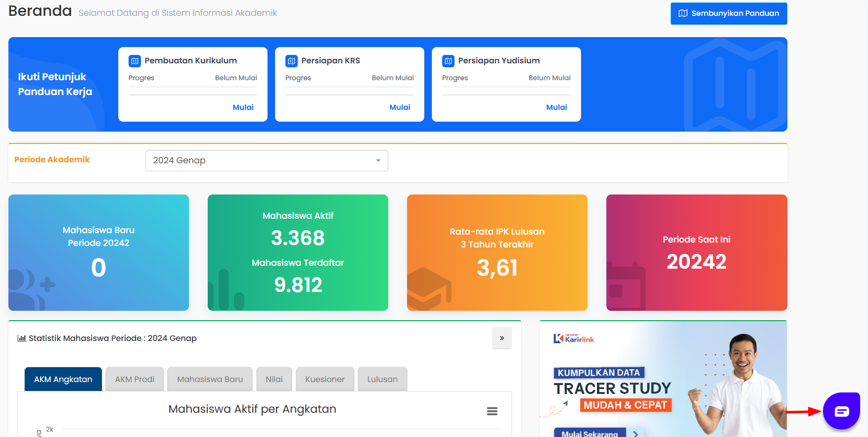Image resolution: width=868 pixels, height=437 pixels.
Task: Select the Mahasiswa Baru tab
Action: coord(210,379)
